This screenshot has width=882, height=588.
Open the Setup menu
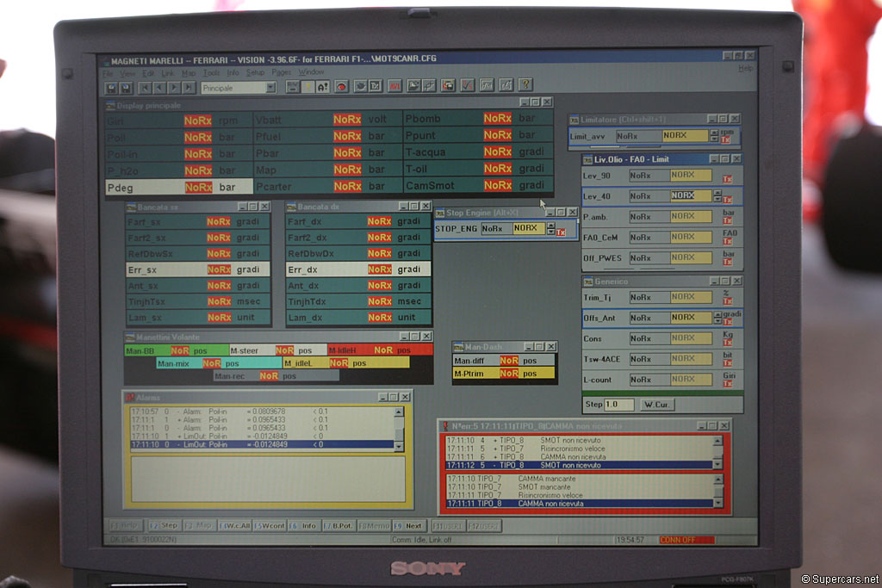(255, 72)
